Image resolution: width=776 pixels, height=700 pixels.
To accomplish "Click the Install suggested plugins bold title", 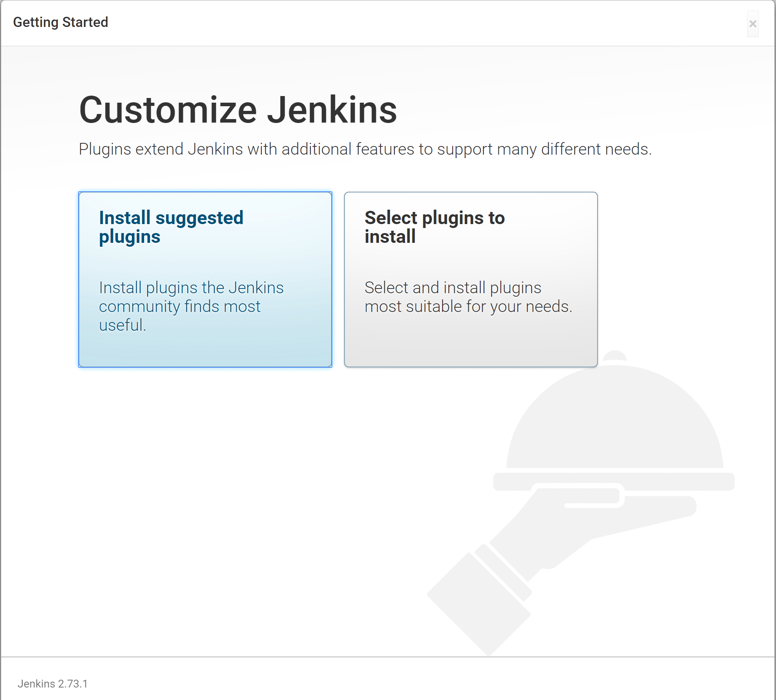I will [171, 227].
